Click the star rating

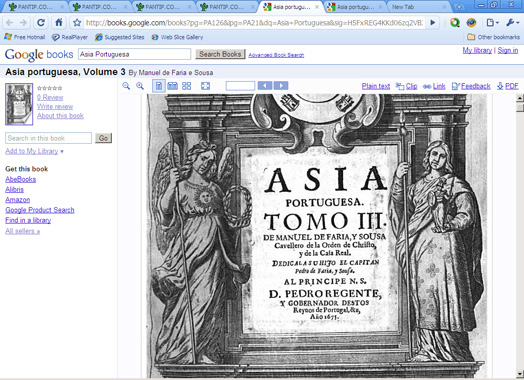[x=49, y=88]
